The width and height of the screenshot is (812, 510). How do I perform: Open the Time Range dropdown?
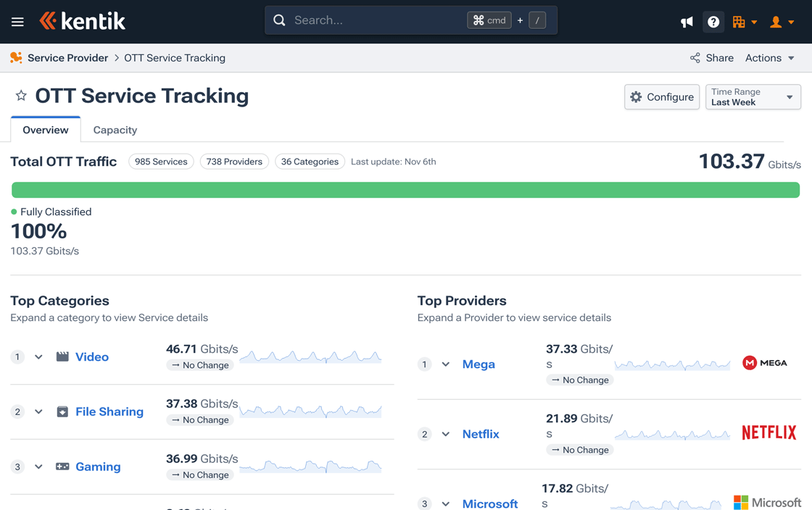click(x=753, y=96)
